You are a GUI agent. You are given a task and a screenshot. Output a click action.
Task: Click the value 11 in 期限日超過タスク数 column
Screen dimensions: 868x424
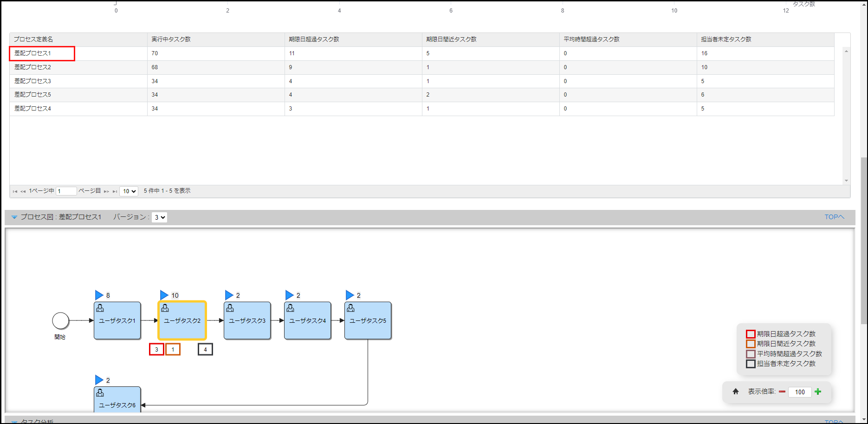[291, 53]
